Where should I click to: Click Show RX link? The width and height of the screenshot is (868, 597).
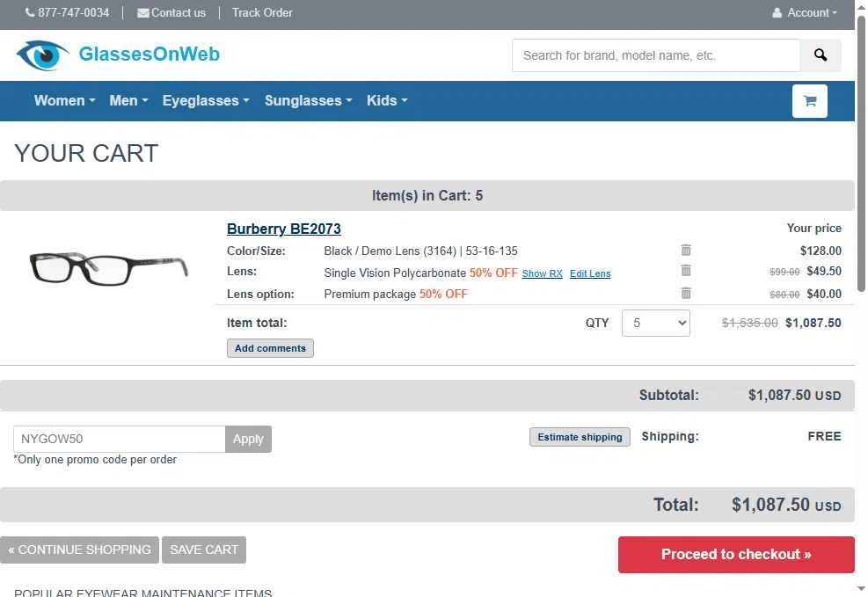click(x=542, y=273)
